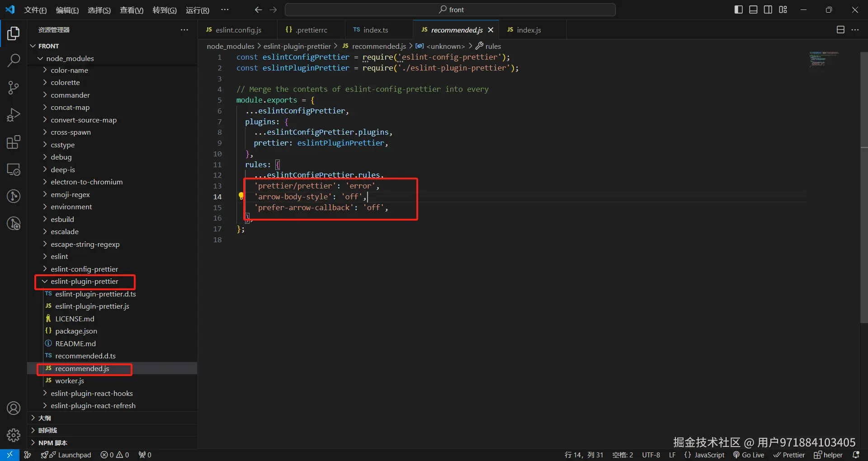Click the front command center search box
Image resolution: width=868 pixels, height=461 pixels.
(450, 9)
